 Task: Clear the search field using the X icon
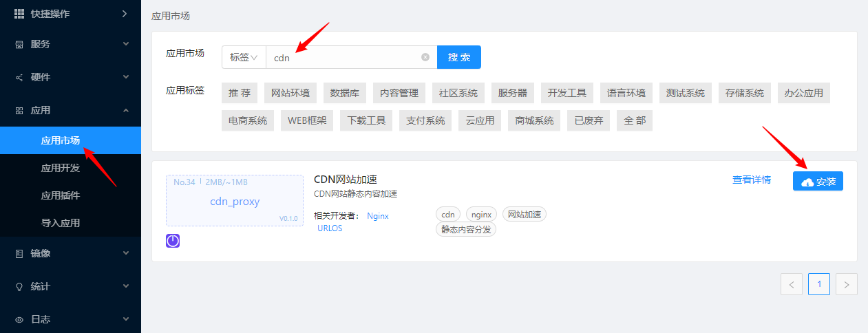pyautogui.click(x=425, y=58)
